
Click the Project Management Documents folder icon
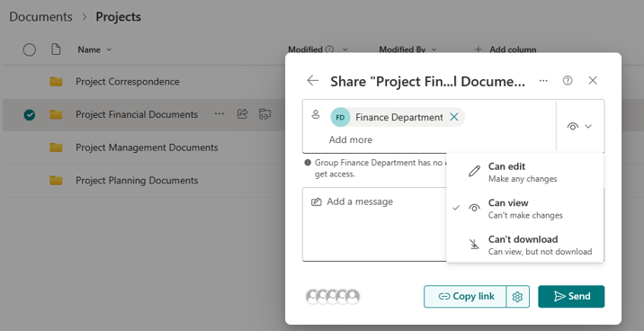pos(56,148)
